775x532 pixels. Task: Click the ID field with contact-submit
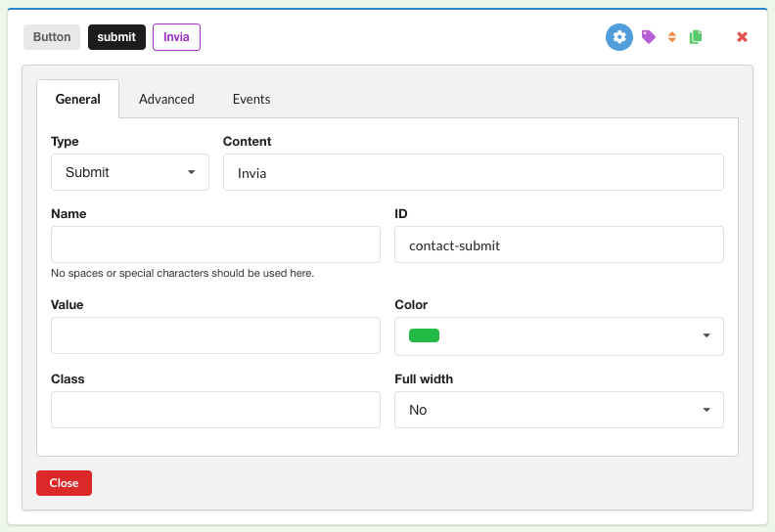pyautogui.click(x=559, y=244)
